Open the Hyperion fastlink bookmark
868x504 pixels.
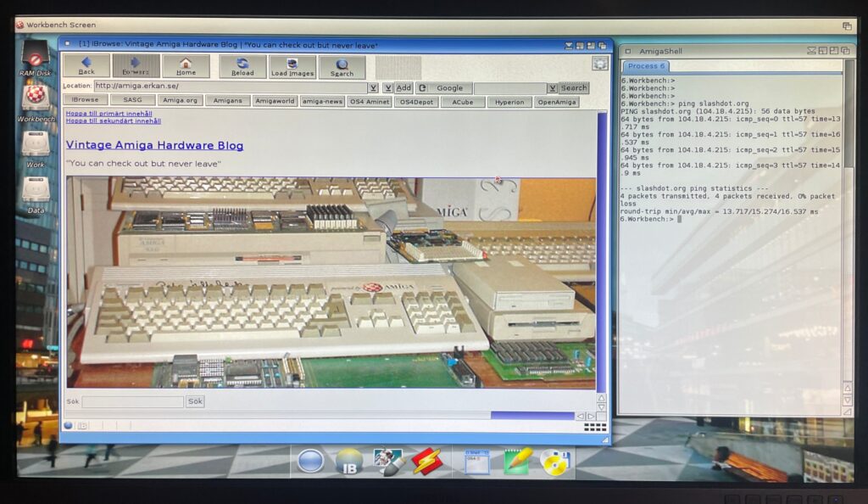pyautogui.click(x=509, y=102)
